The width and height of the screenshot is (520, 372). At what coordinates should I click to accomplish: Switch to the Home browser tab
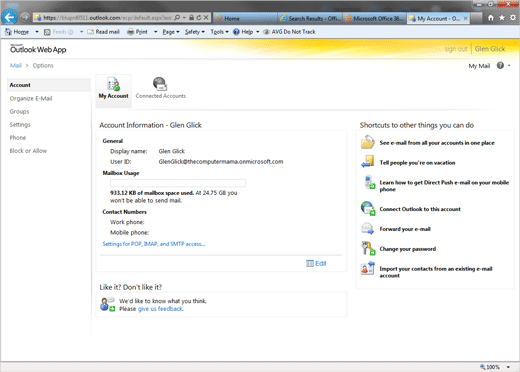pyautogui.click(x=245, y=18)
